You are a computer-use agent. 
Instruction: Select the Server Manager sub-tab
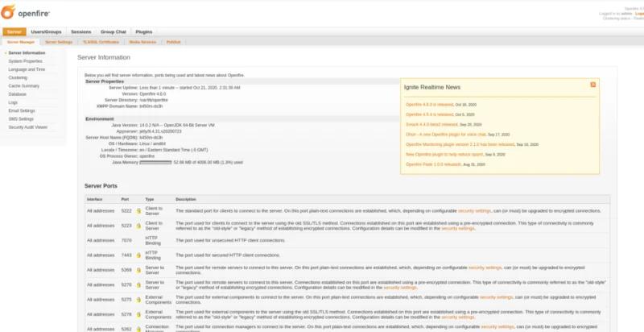[21, 42]
